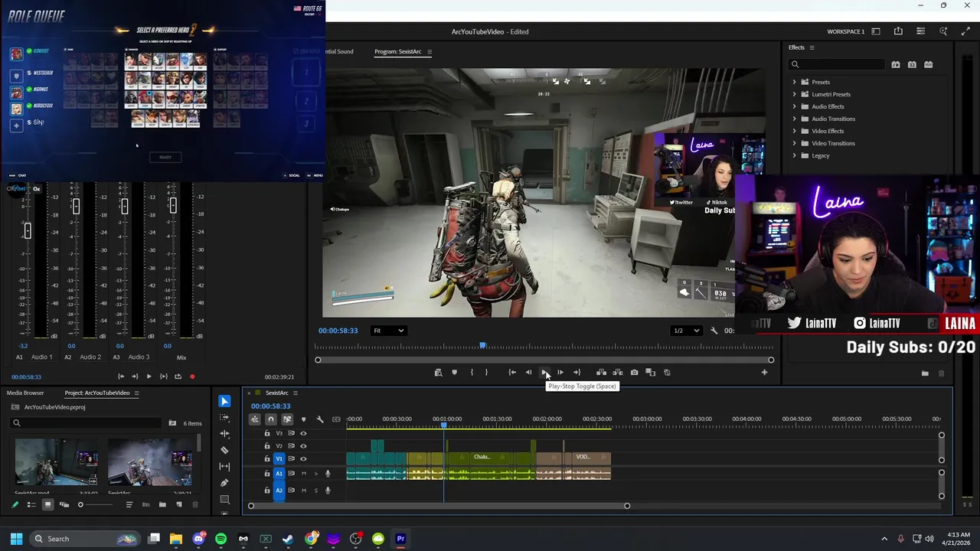Screen dimensions: 980x551
Task: Open the Effects panel menu
Action: click(x=812, y=47)
